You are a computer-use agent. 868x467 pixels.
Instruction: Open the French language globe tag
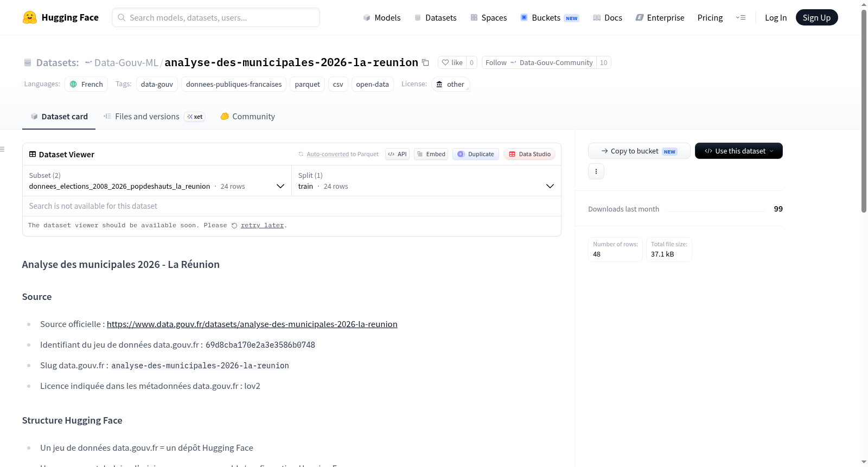[86, 84]
